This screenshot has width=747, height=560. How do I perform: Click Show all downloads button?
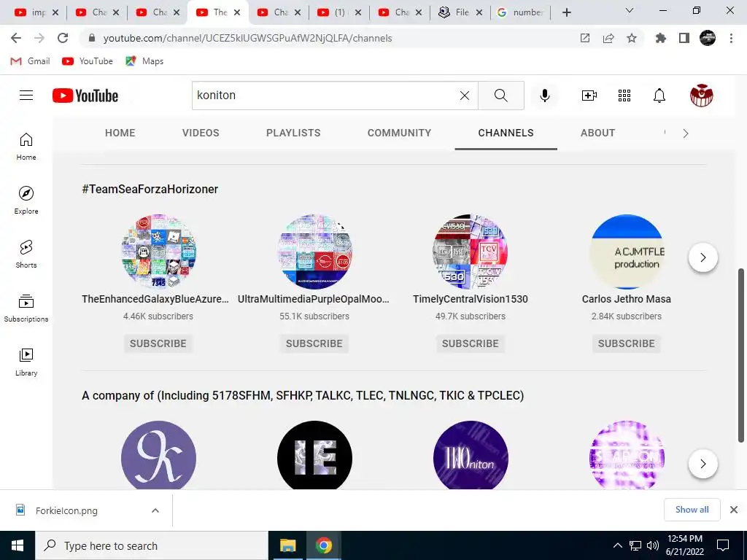pyautogui.click(x=692, y=510)
